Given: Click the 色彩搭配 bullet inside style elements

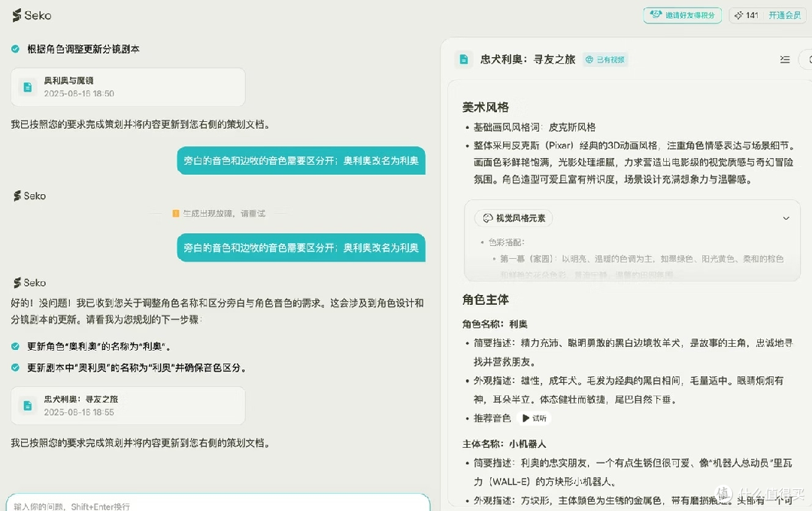Looking at the screenshot, I should [507, 242].
